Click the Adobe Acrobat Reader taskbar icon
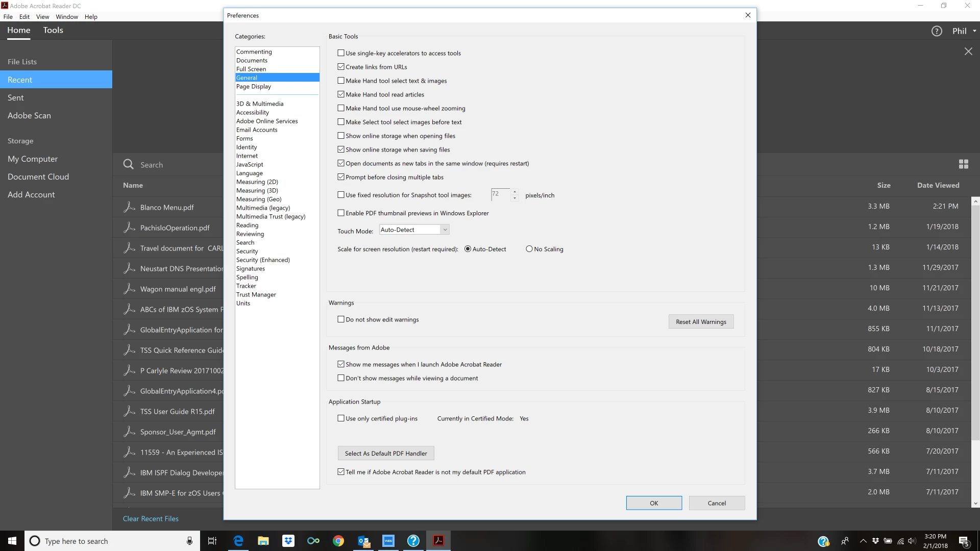 point(438,541)
